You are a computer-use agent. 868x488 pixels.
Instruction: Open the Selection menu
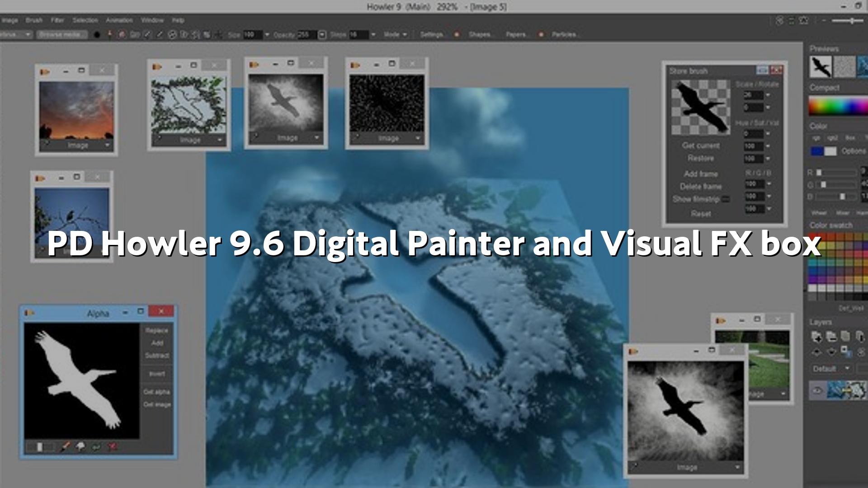pos(85,20)
